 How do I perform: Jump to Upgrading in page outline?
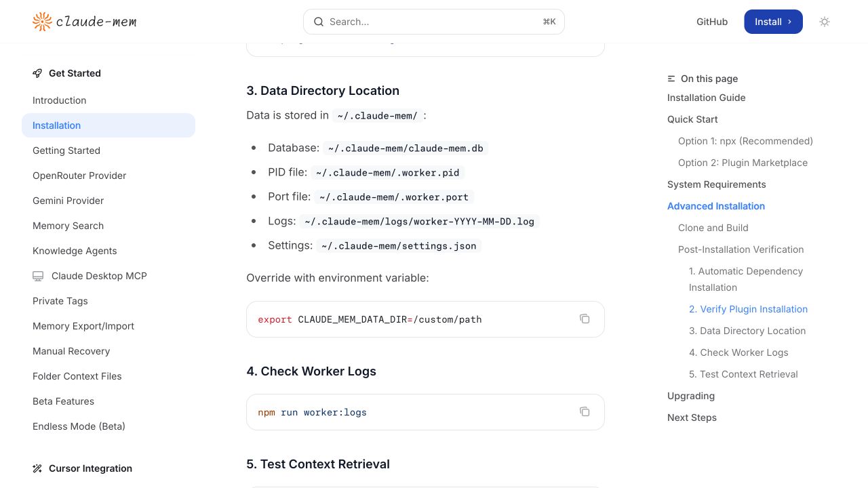[691, 396]
